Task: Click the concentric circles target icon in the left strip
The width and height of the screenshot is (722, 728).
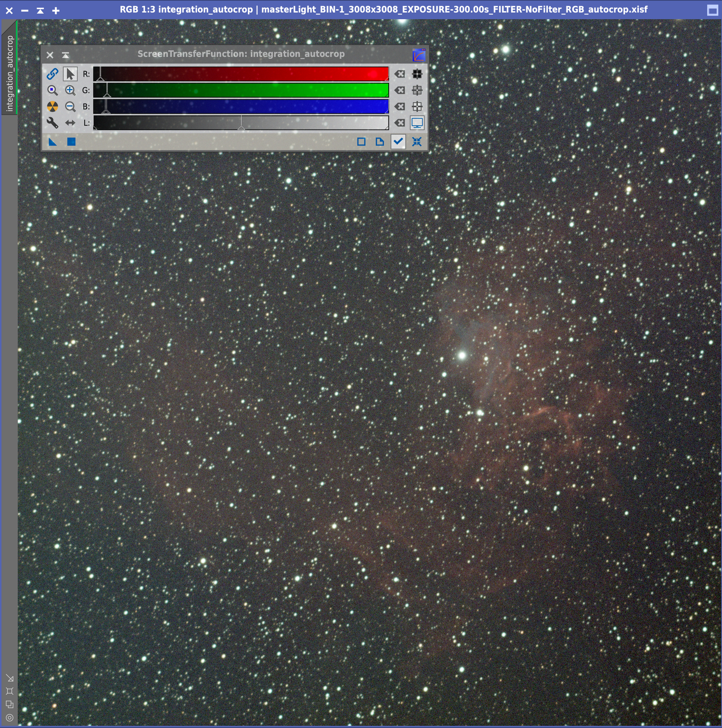Action: (10, 717)
